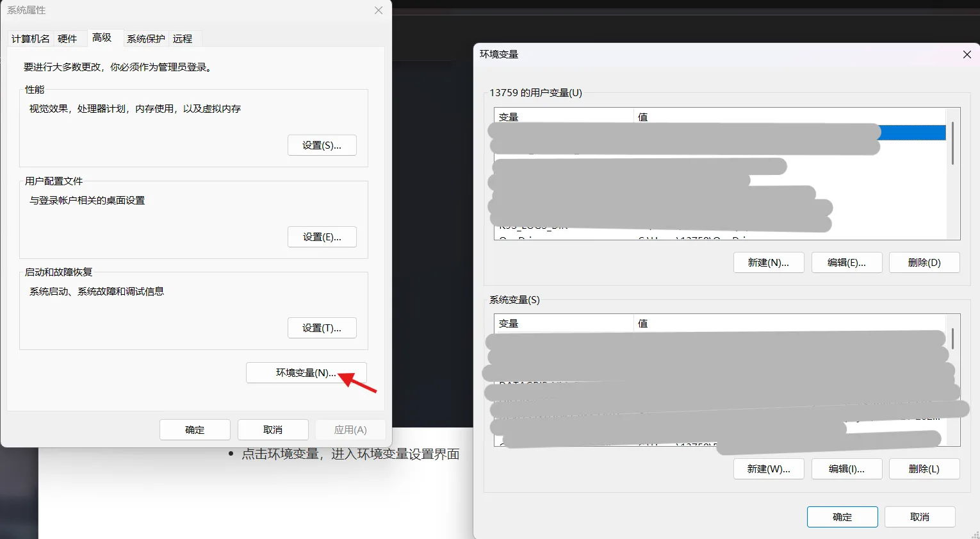980x539 pixels.
Task: Confirm 环境变量 dialog with 确定
Action: click(842, 517)
